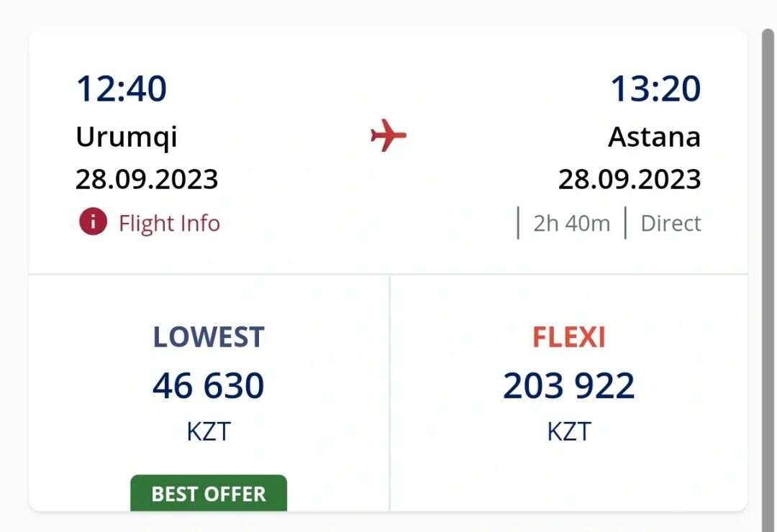This screenshot has width=777, height=532.
Task: Click the 12:40 departure time
Action: point(122,89)
